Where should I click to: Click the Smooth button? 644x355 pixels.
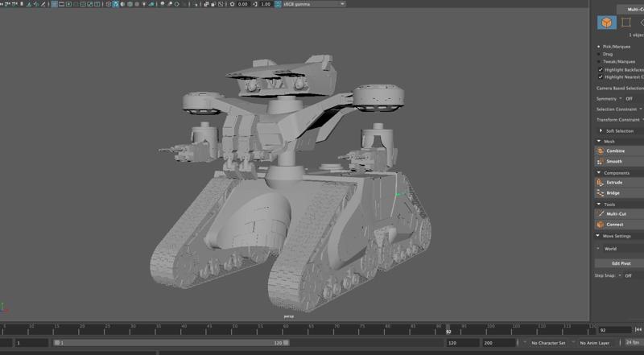point(619,162)
